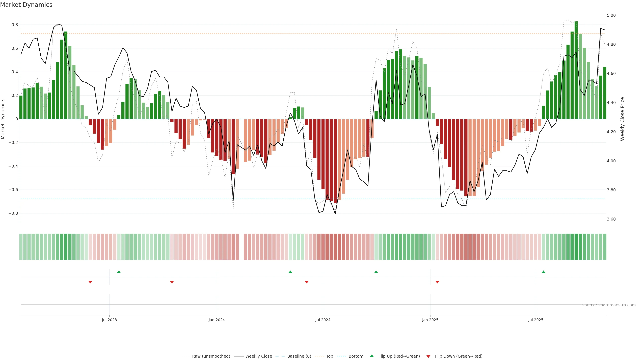The image size is (644, 362).
Task: Click the last Flip Down marker before Jul 2024
Action: (307, 282)
